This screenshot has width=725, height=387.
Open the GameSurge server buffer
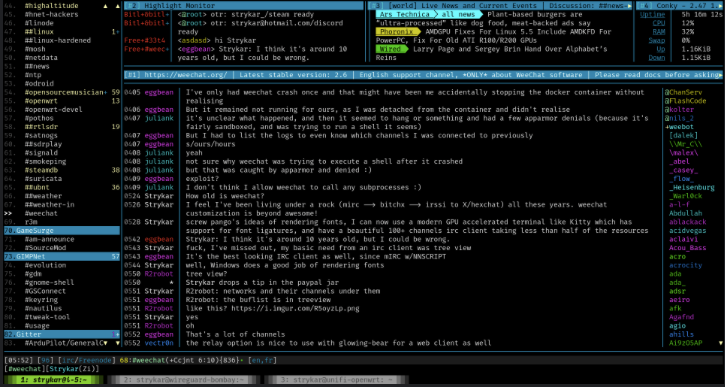click(x=61, y=230)
